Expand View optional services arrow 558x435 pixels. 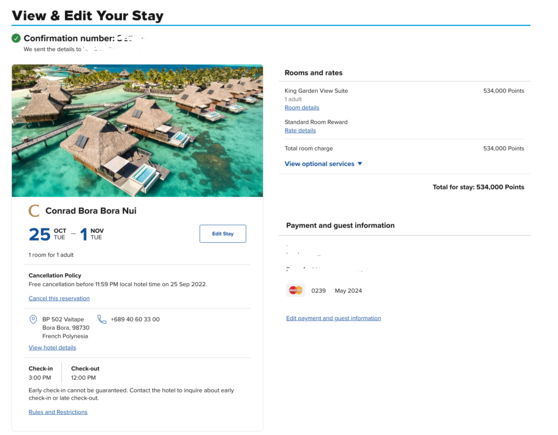(360, 163)
